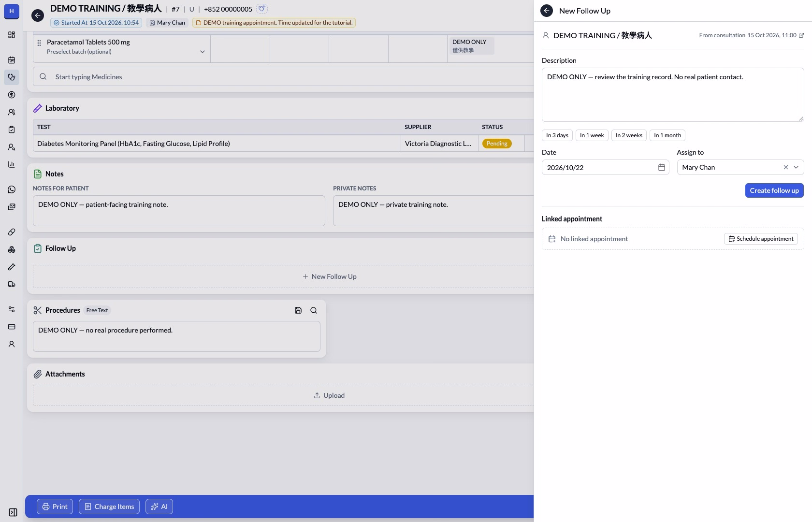Click the DEMO ONLY tag in medicine row
812x522 pixels.
coord(471,46)
